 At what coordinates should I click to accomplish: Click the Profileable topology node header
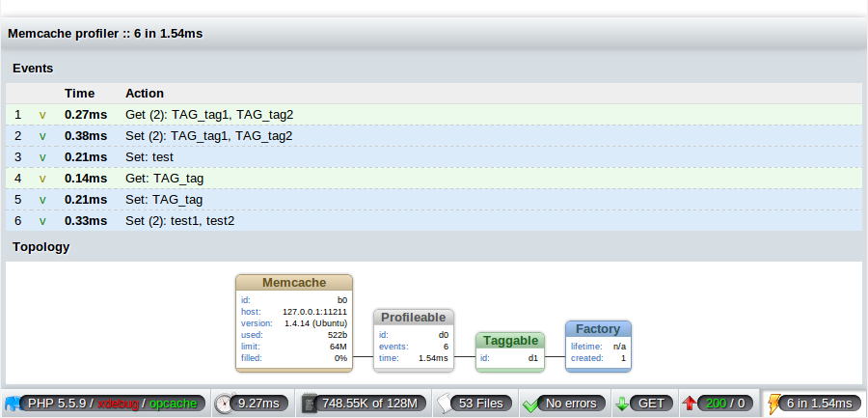[x=414, y=317]
